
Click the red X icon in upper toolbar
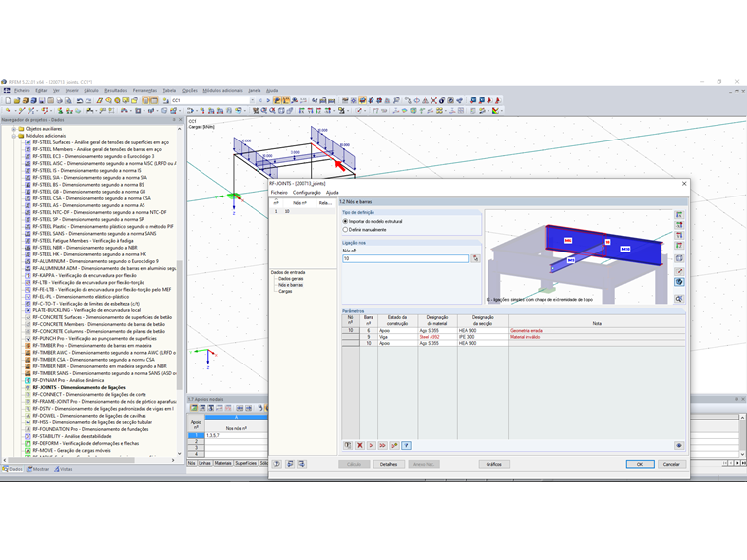[x=433, y=100]
